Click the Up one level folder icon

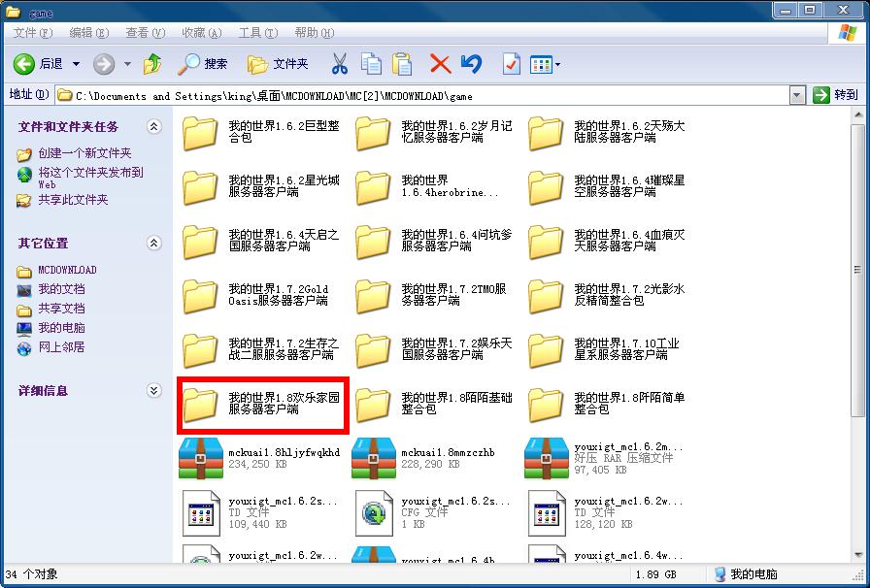[x=152, y=64]
